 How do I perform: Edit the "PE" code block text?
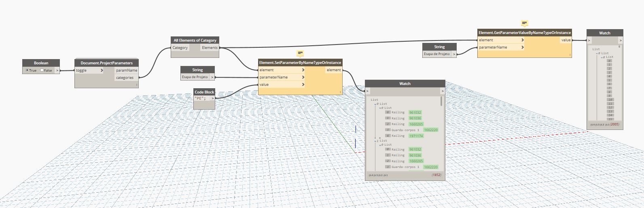click(201, 98)
